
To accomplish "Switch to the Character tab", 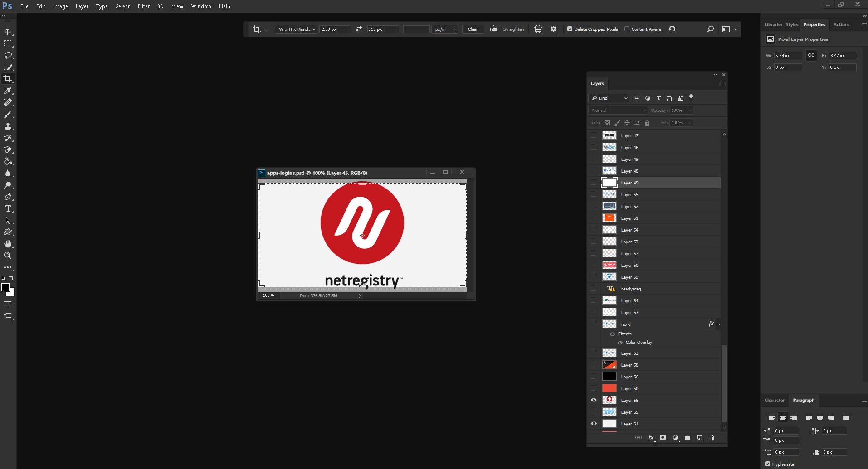I will coord(774,400).
